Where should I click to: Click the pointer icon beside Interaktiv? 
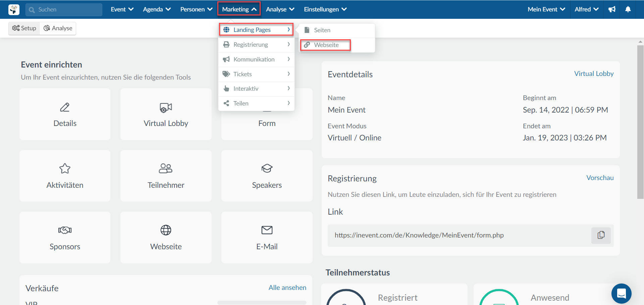click(226, 89)
